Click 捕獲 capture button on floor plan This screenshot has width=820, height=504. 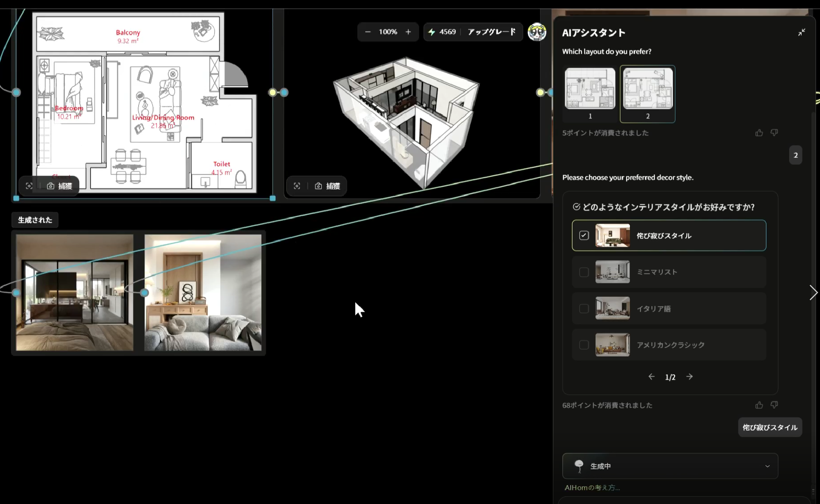pyautogui.click(x=60, y=186)
